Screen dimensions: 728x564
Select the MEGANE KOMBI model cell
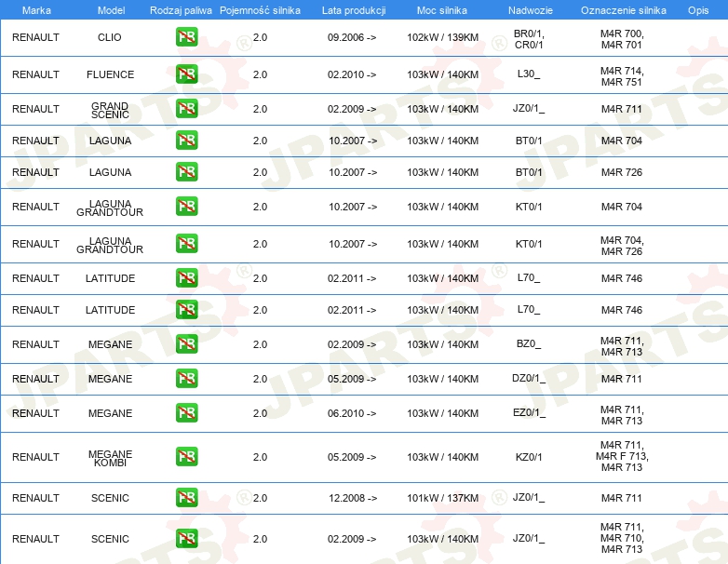[110, 458]
